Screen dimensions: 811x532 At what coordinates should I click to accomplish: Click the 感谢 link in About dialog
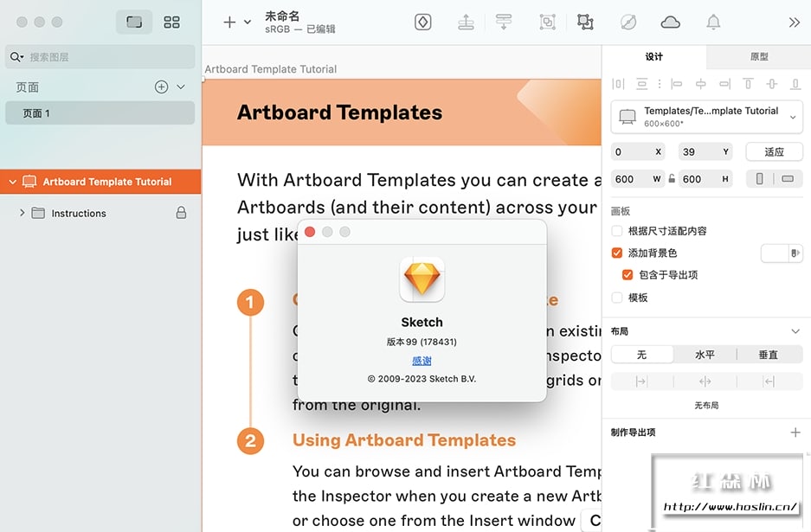point(422,361)
